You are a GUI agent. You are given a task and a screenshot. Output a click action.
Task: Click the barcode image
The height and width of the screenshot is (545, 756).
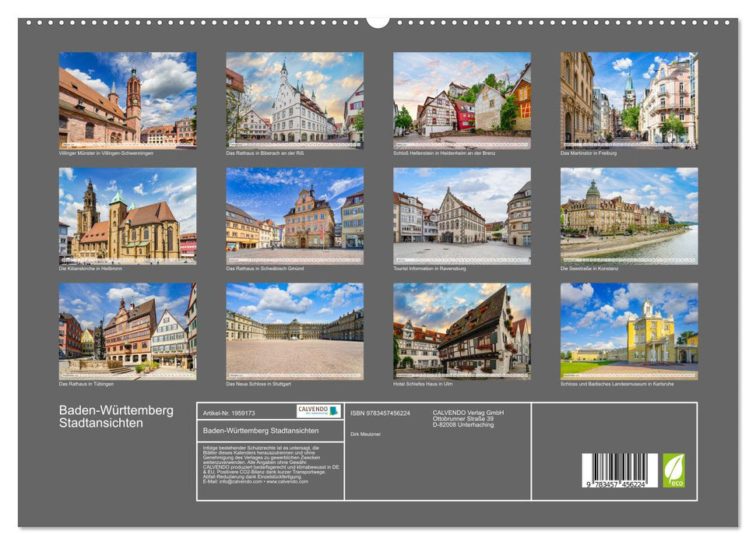point(619,469)
